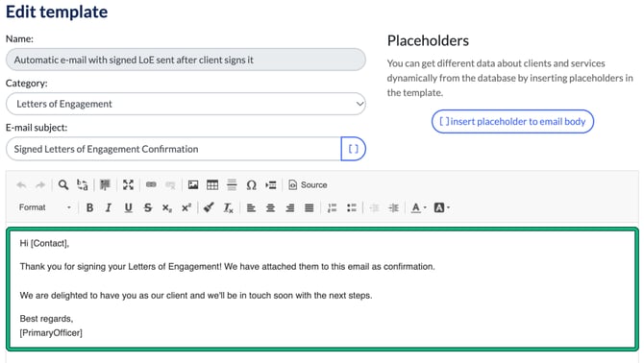
Task: Click the 'Best regards,' line
Action: 46,319
